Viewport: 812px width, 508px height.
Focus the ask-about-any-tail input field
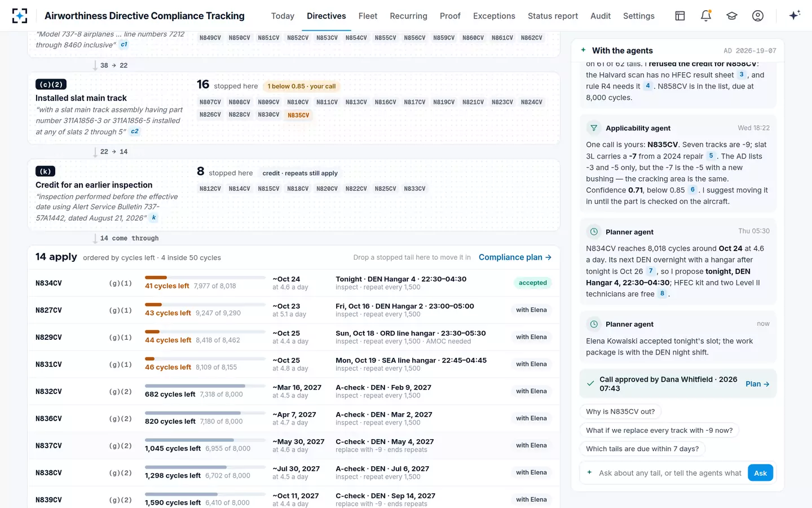(x=670, y=473)
